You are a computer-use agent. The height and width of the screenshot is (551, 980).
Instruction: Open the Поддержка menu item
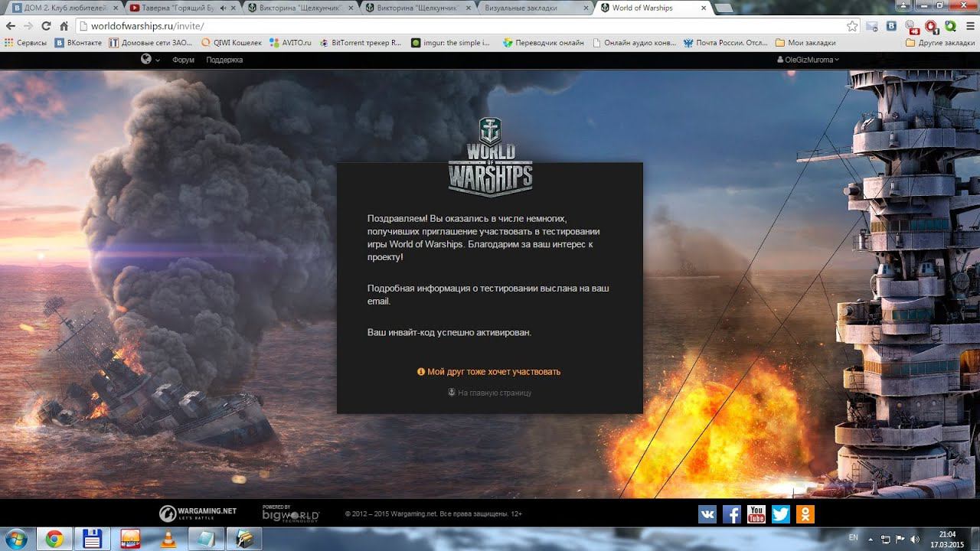[224, 60]
